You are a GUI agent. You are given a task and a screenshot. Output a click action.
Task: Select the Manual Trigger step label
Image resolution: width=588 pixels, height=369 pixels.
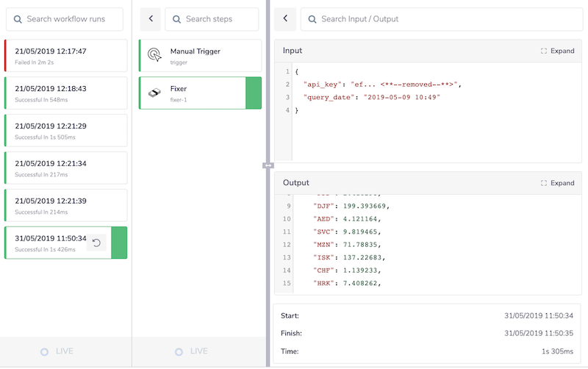point(195,51)
